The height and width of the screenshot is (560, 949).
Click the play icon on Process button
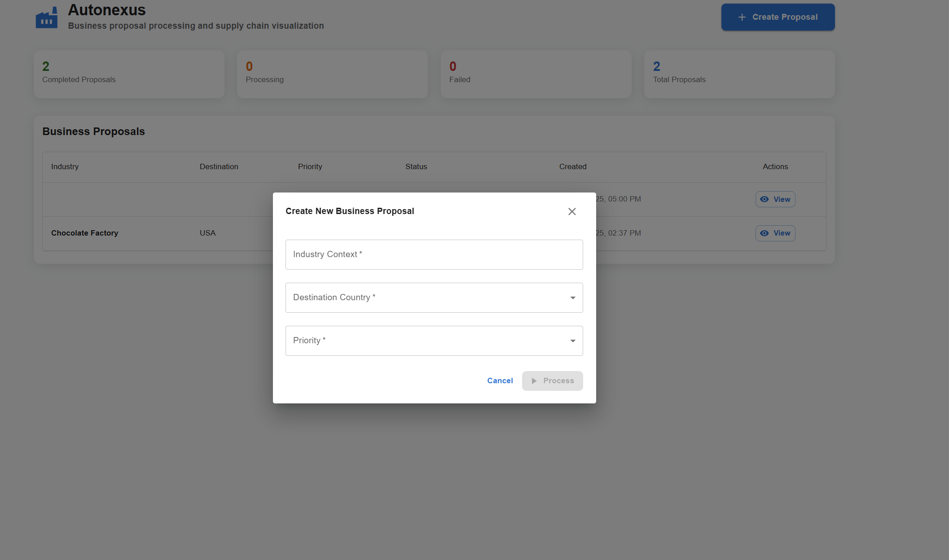click(534, 381)
